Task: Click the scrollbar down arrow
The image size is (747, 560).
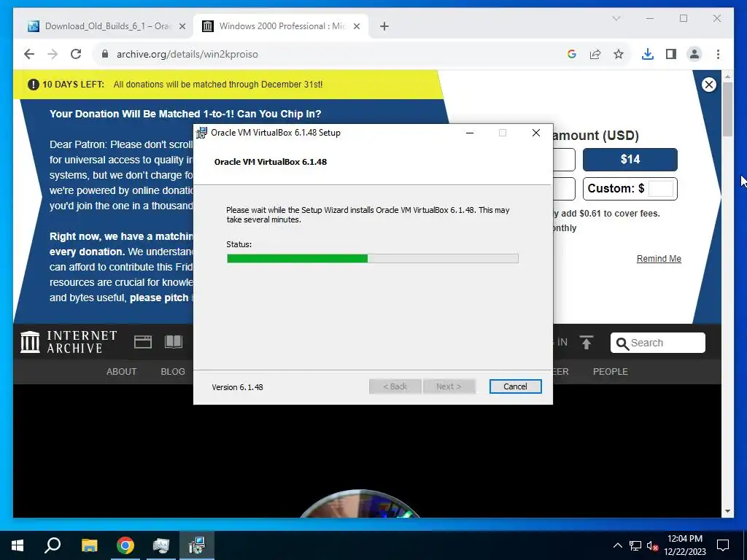Action: click(727, 511)
